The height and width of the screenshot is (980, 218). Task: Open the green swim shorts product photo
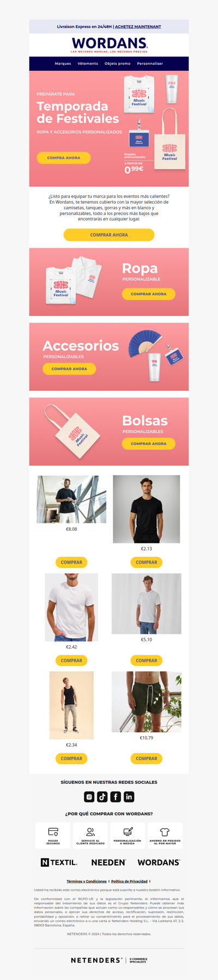pos(147,702)
